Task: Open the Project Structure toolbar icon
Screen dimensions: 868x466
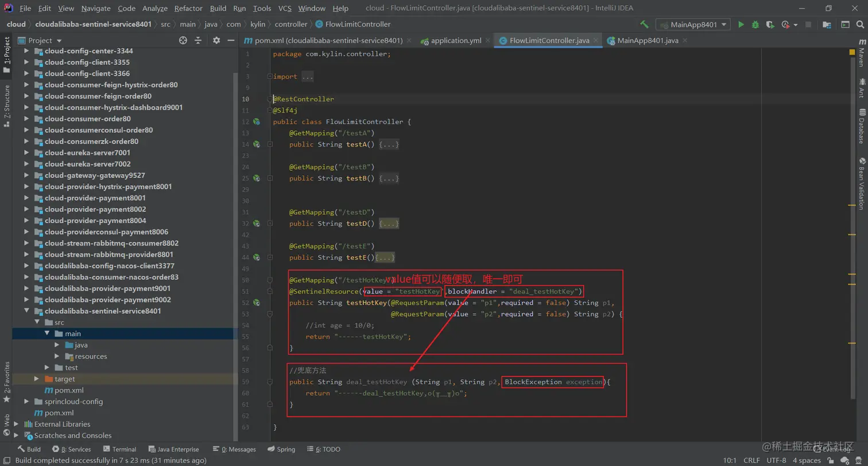Action: [827, 24]
